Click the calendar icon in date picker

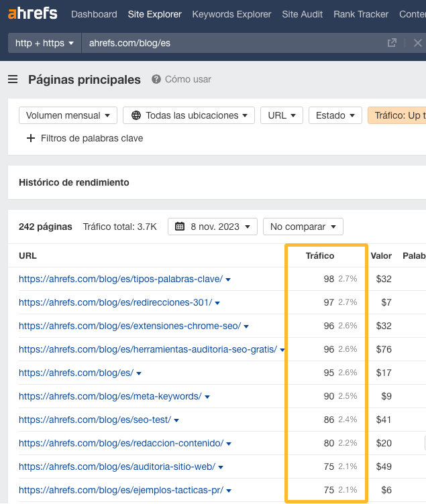pyautogui.click(x=180, y=227)
